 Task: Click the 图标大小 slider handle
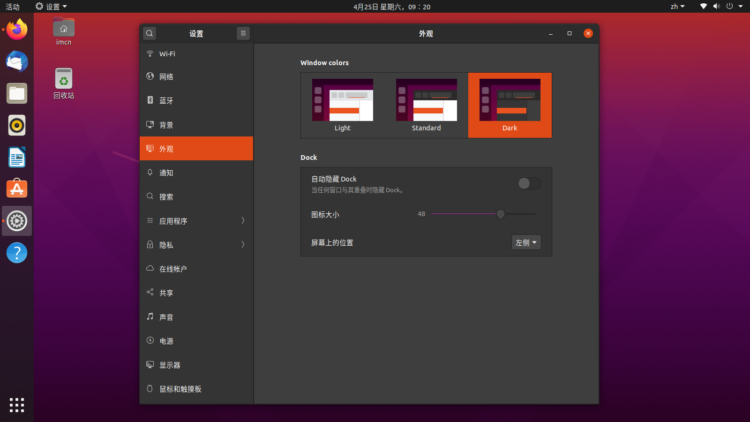[500, 214]
